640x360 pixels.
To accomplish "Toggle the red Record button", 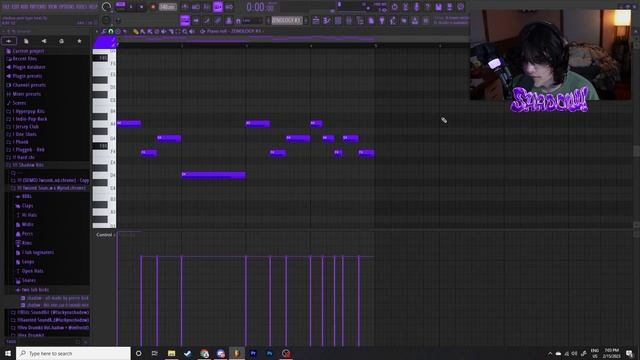I will 153,7.
